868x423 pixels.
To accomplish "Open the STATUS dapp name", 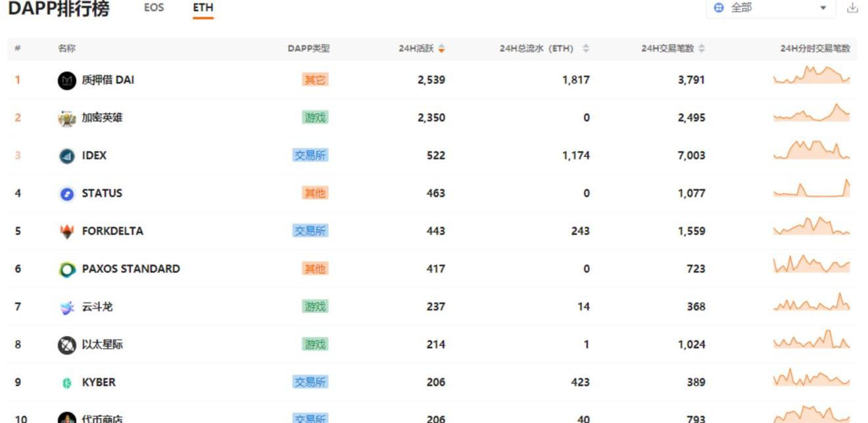I will pyautogui.click(x=102, y=193).
